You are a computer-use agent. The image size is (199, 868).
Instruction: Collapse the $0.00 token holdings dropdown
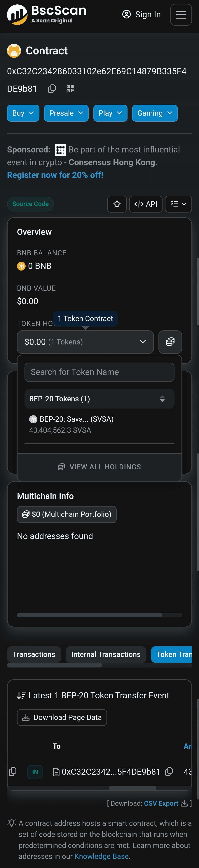pyautogui.click(x=85, y=342)
